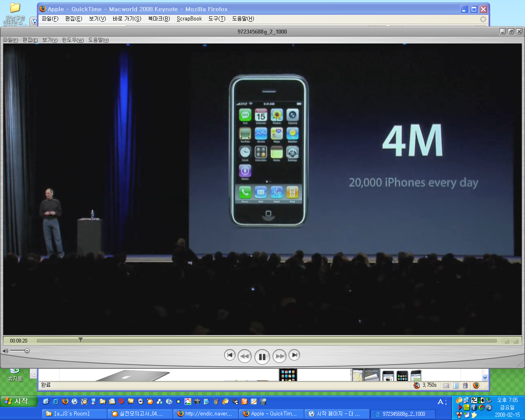Click the rewind button in the player
Viewport: 525px width, 420px height.
[x=244, y=356]
